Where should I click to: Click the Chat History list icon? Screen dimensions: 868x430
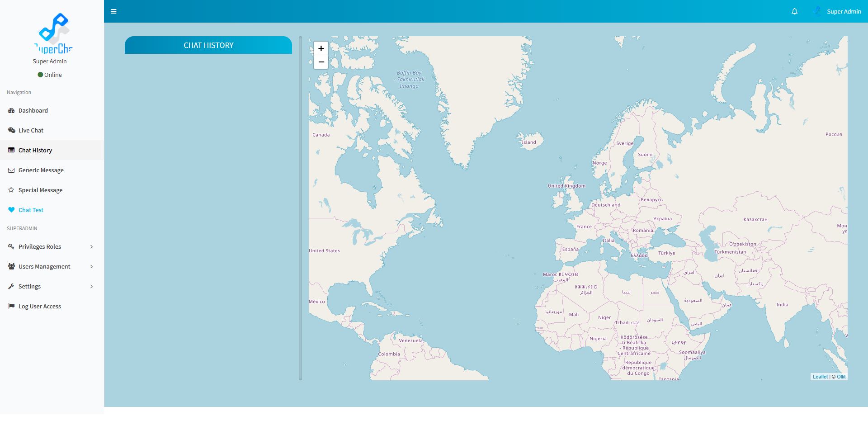click(x=11, y=151)
